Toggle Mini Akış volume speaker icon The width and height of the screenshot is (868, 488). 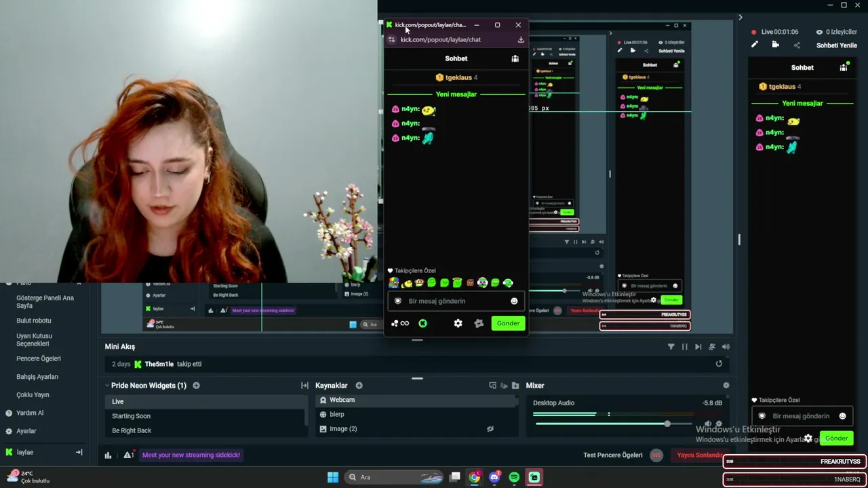726,346
